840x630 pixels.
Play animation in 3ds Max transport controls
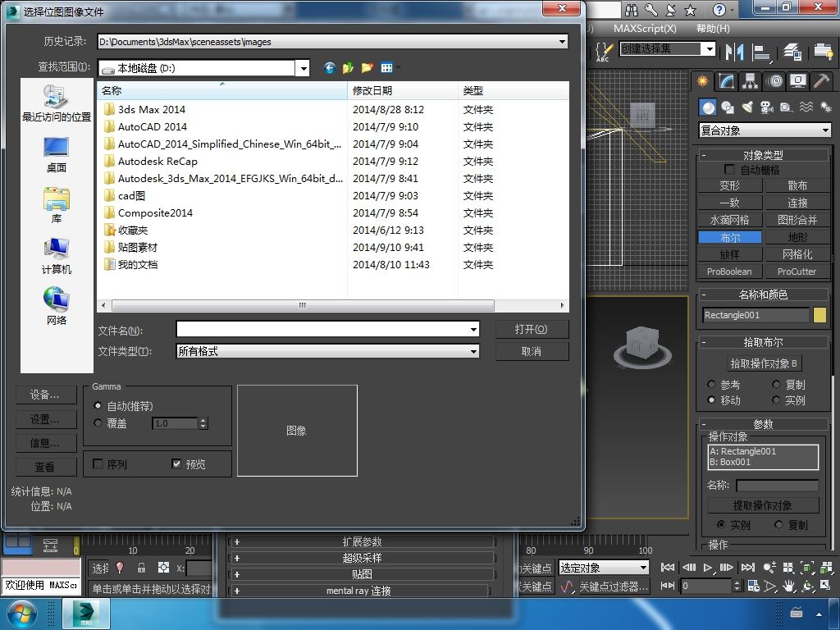pos(707,568)
